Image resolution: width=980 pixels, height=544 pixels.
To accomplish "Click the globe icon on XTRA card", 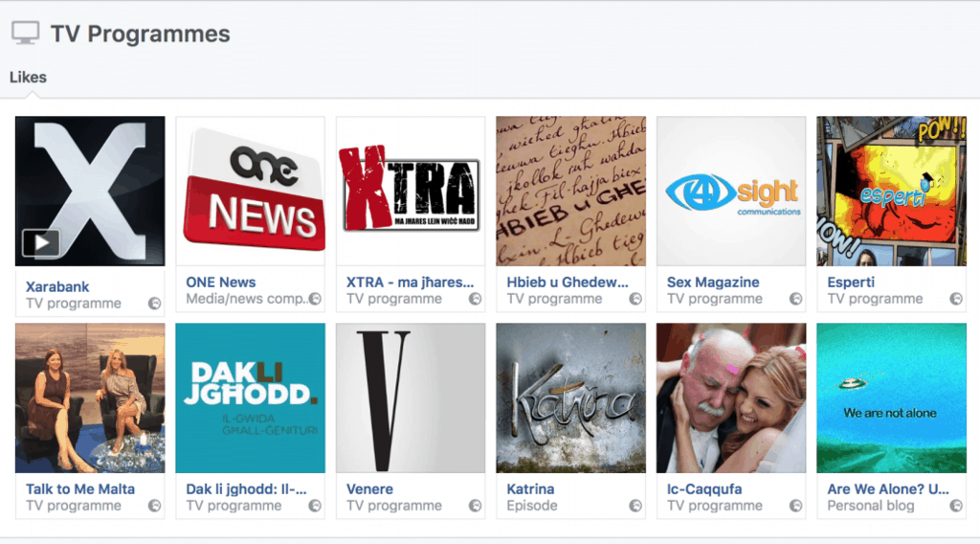I will 475,299.
